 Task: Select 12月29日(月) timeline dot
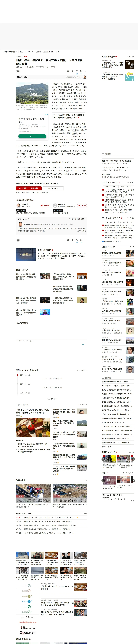(18, 393)
